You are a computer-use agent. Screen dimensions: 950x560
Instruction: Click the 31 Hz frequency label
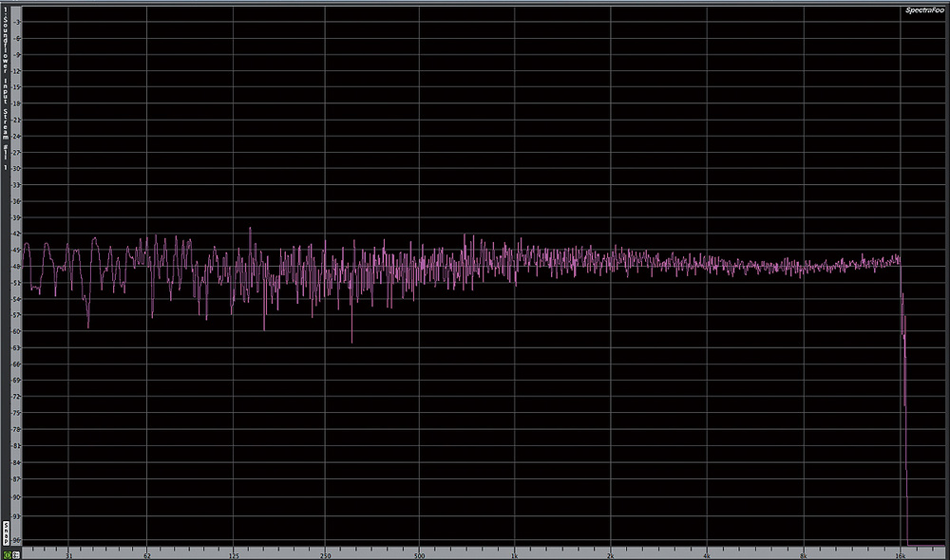[69, 556]
